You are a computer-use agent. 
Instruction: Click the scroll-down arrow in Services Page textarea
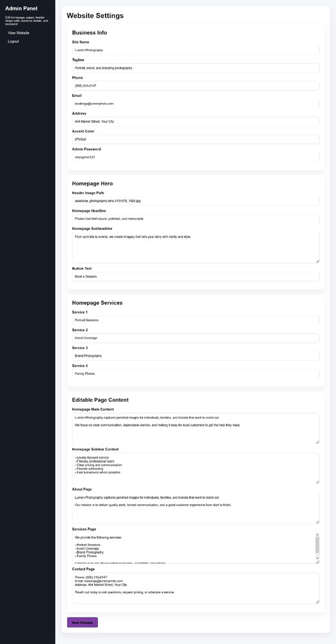click(x=317, y=559)
